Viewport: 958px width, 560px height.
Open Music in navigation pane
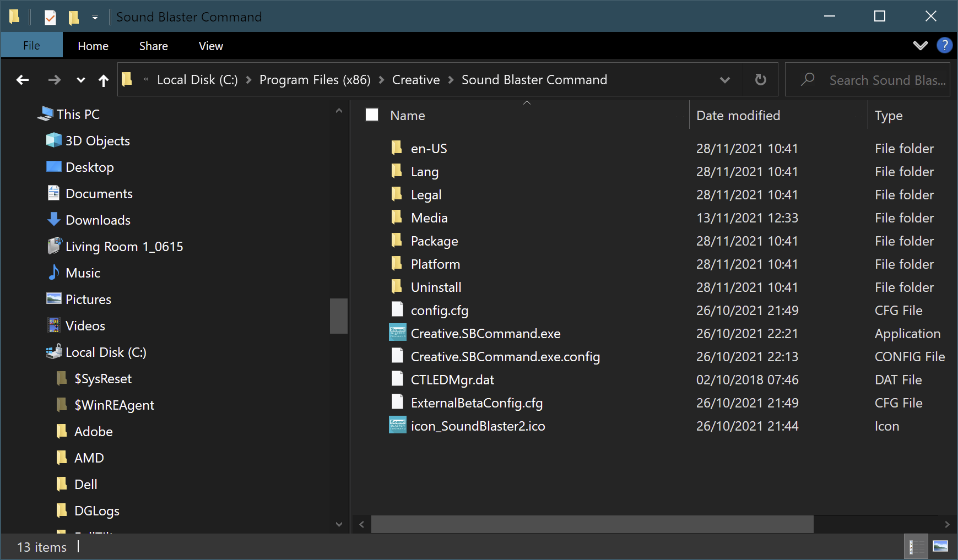click(83, 273)
